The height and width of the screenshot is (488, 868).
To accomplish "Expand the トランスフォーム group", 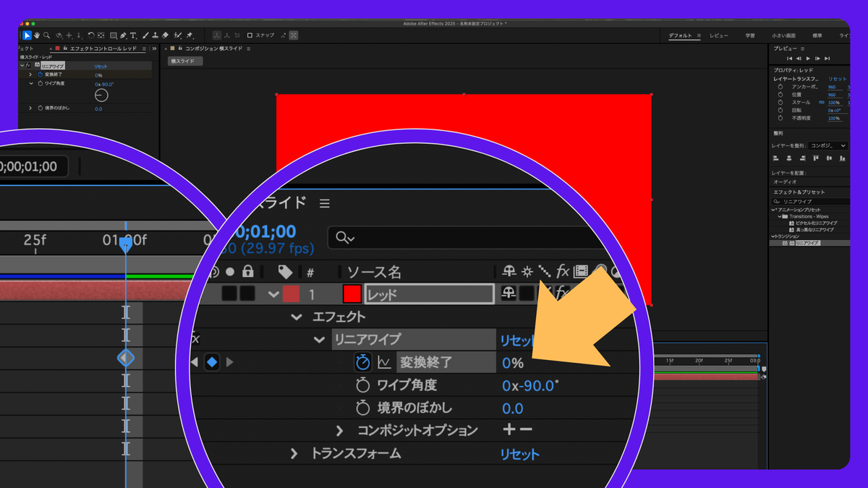I will tap(294, 454).
